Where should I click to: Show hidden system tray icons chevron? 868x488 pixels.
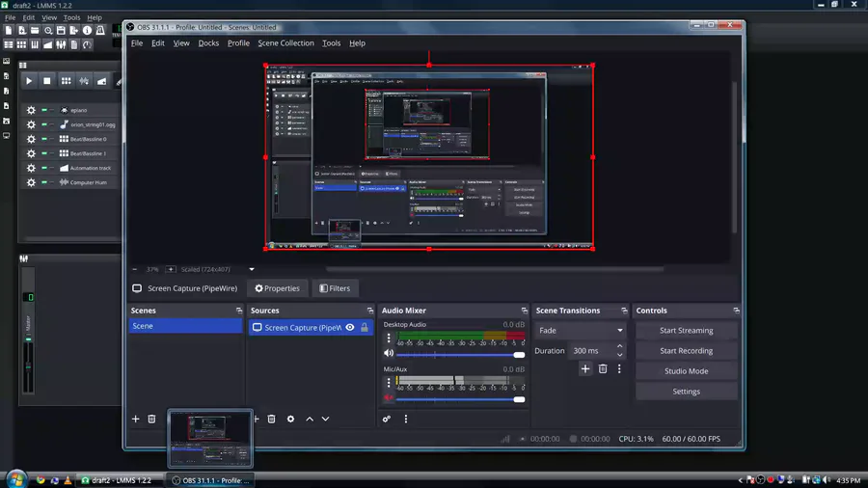740,480
